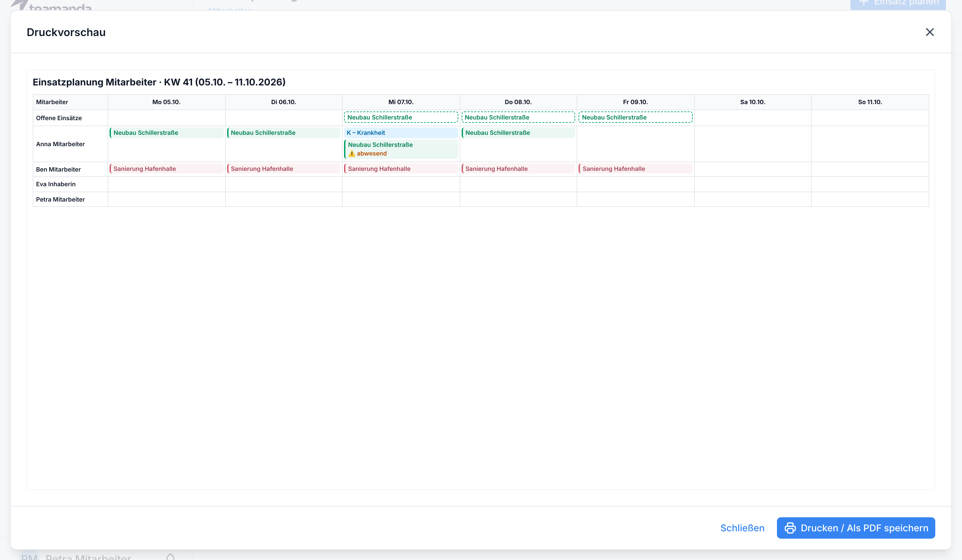
Task: Select Sanierung Hafenhalle on Do 08.10.
Action: click(x=518, y=169)
